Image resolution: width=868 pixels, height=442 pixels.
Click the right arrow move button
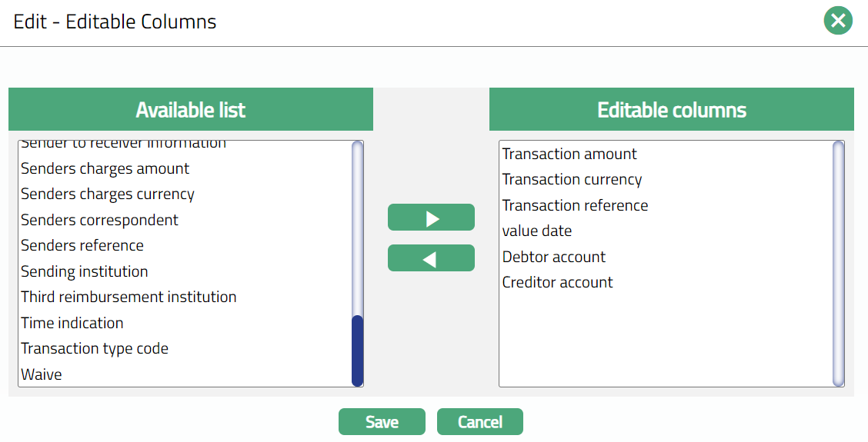pyautogui.click(x=431, y=218)
